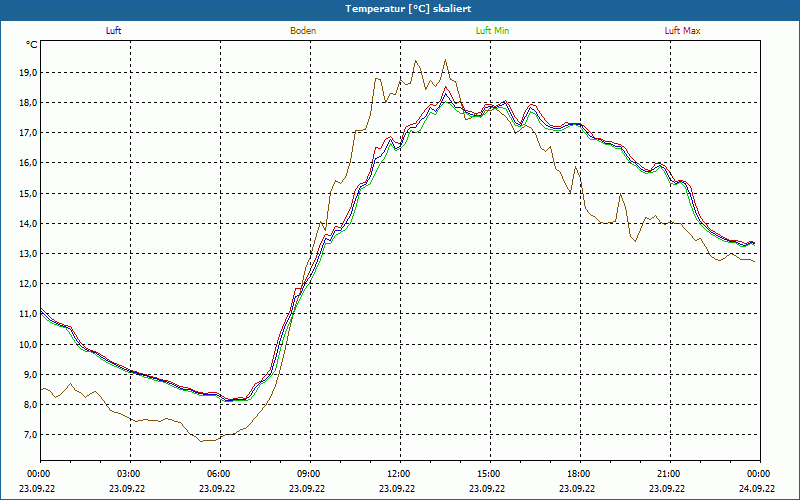Click the '15:00' time axis label
The width and height of the screenshot is (800, 500).
[x=490, y=473]
